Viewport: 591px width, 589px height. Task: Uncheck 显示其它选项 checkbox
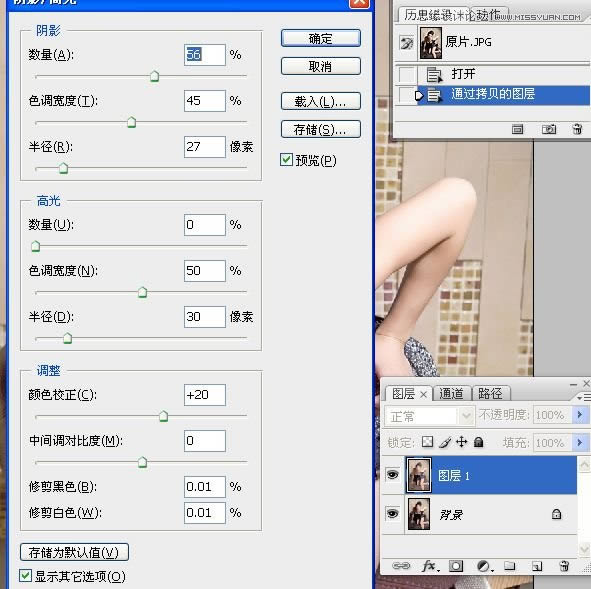click(x=26, y=575)
